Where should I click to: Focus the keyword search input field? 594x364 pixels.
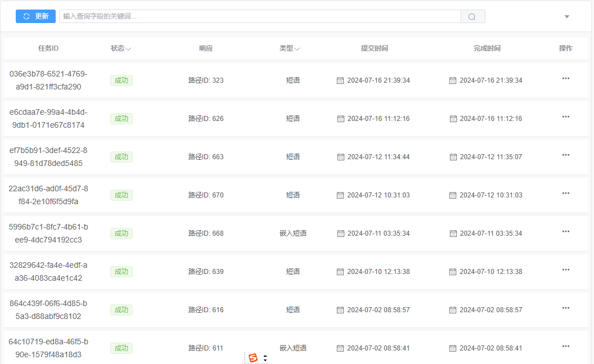[x=259, y=16]
